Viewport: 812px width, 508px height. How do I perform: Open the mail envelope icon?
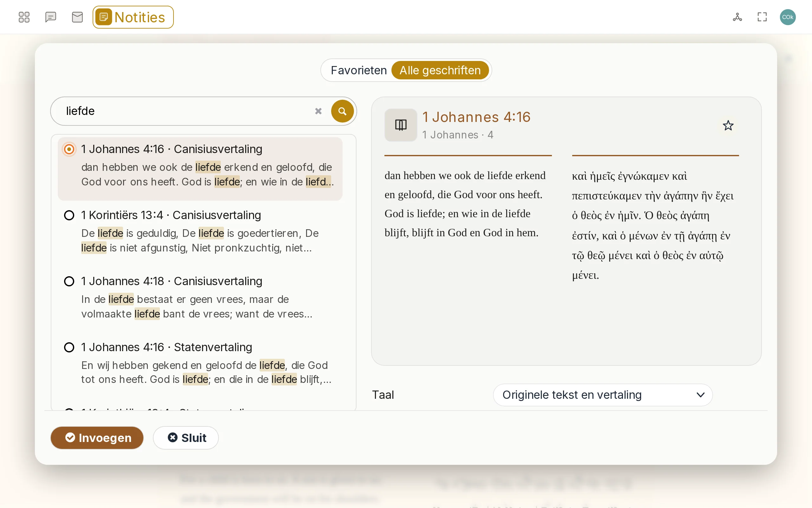77,17
